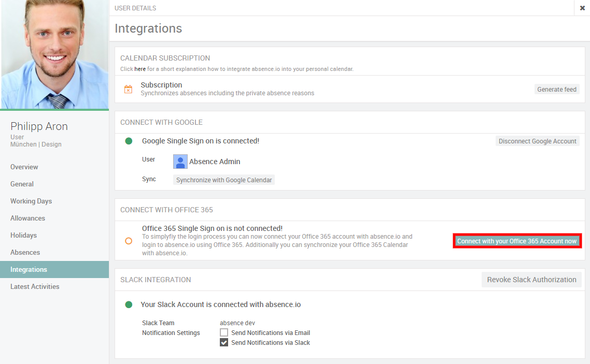Disconnect Google Account
590x364 pixels.
pos(537,141)
